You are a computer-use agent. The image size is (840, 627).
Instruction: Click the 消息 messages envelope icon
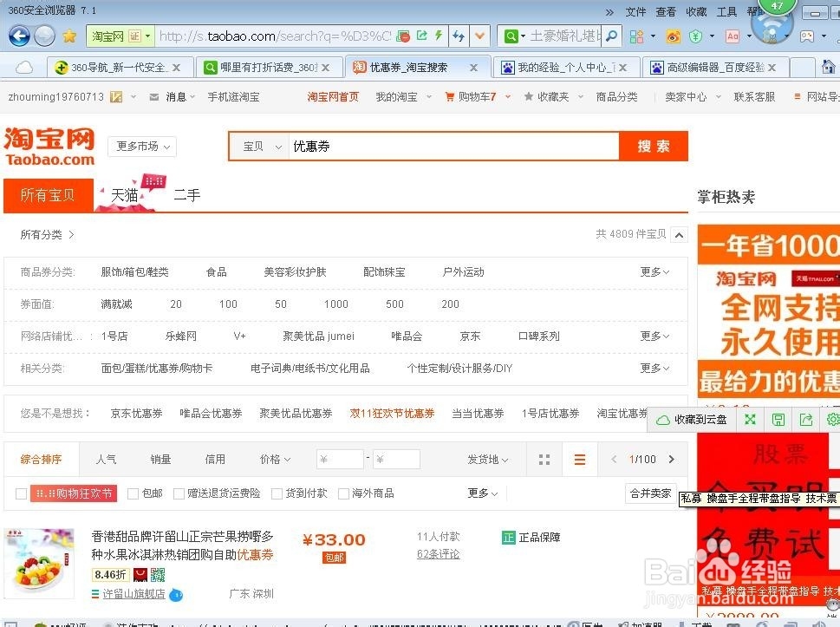pos(154,97)
